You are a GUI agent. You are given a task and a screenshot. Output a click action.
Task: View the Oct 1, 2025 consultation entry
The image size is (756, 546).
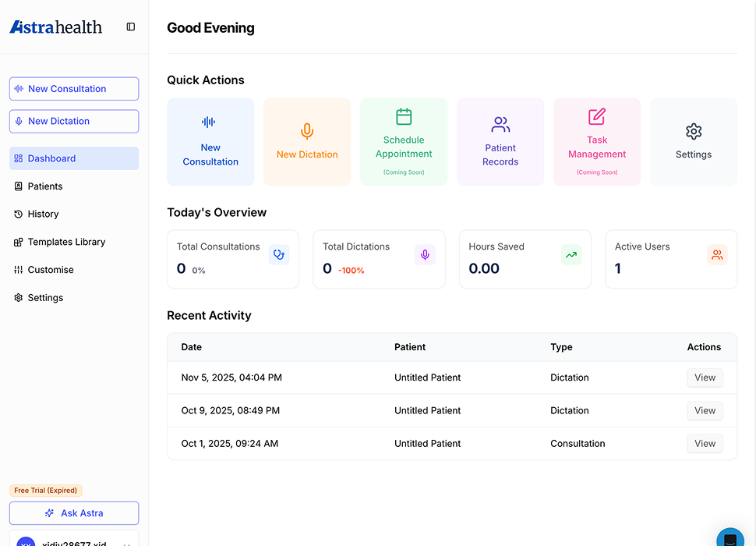click(705, 444)
